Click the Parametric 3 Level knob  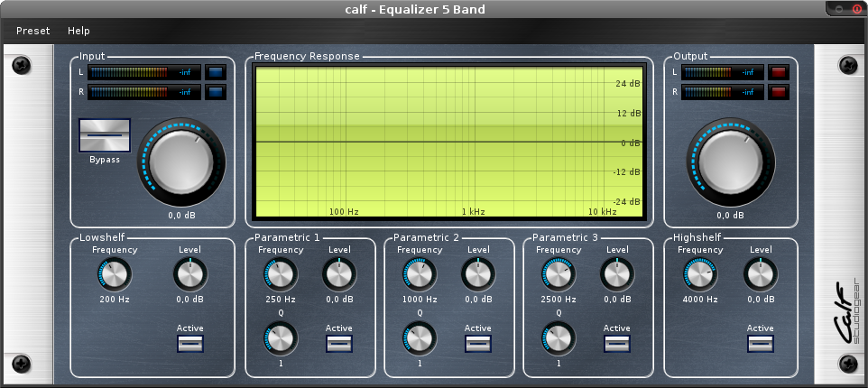(617, 274)
